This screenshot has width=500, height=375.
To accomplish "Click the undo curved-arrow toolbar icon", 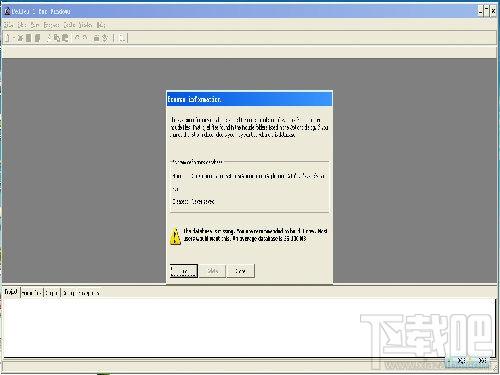I will coord(77,38).
